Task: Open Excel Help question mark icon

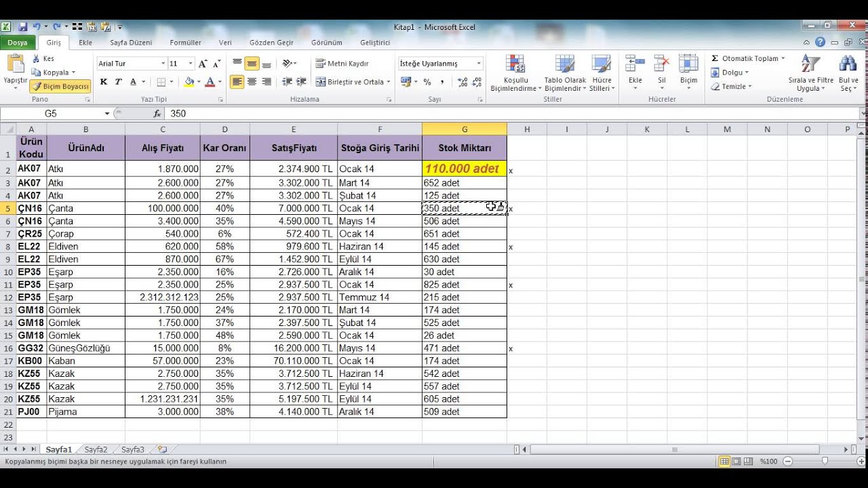Action: coord(821,42)
